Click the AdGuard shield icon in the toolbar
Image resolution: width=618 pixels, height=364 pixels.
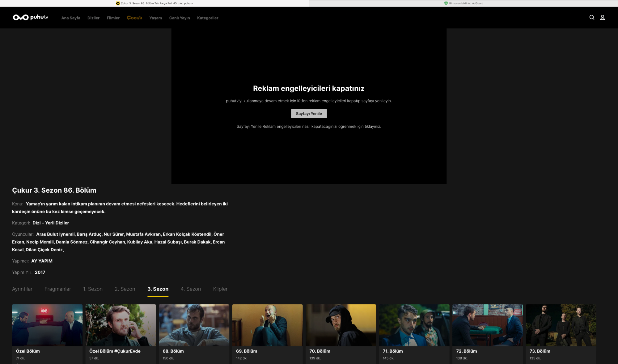tap(446, 3)
